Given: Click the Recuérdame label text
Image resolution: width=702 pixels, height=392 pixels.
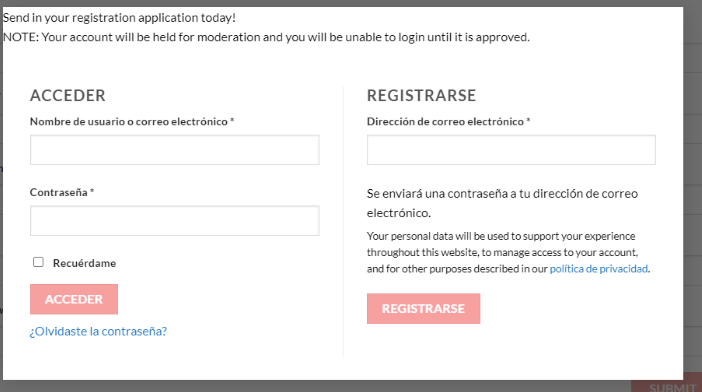Looking at the screenshot, I should (x=84, y=263).
